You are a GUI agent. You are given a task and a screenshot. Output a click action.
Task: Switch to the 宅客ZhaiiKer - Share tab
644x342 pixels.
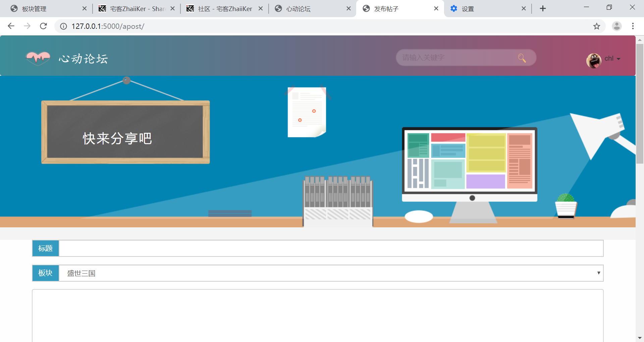[137, 9]
